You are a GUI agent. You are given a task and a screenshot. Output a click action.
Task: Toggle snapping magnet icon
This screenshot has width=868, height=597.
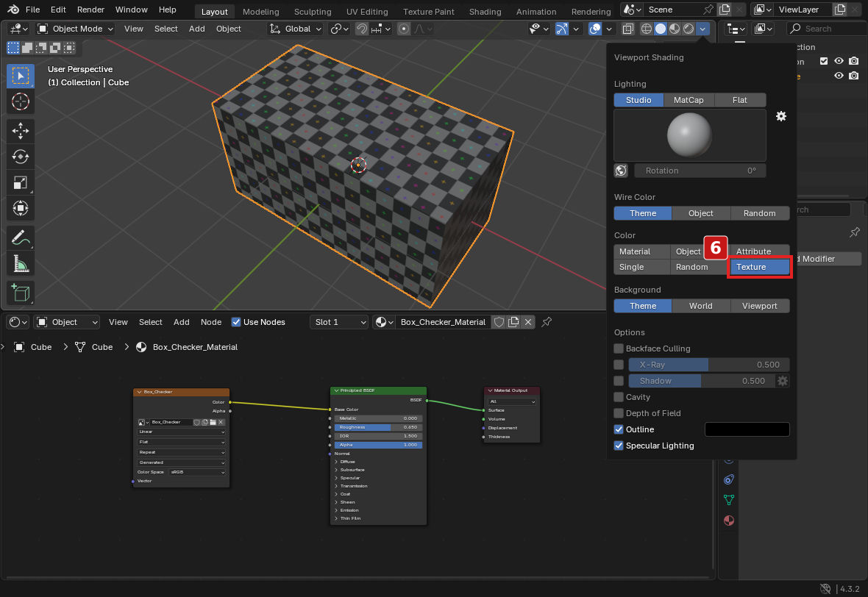coord(361,29)
